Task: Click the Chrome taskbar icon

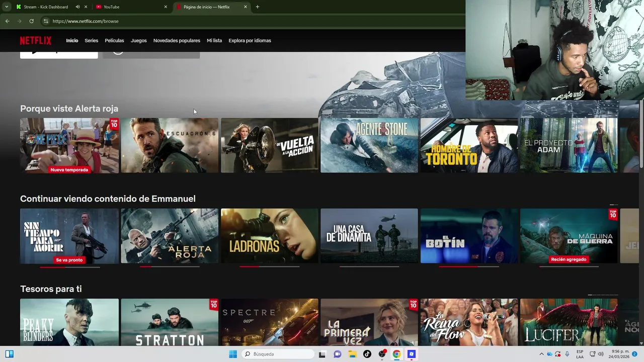Action: click(396, 354)
